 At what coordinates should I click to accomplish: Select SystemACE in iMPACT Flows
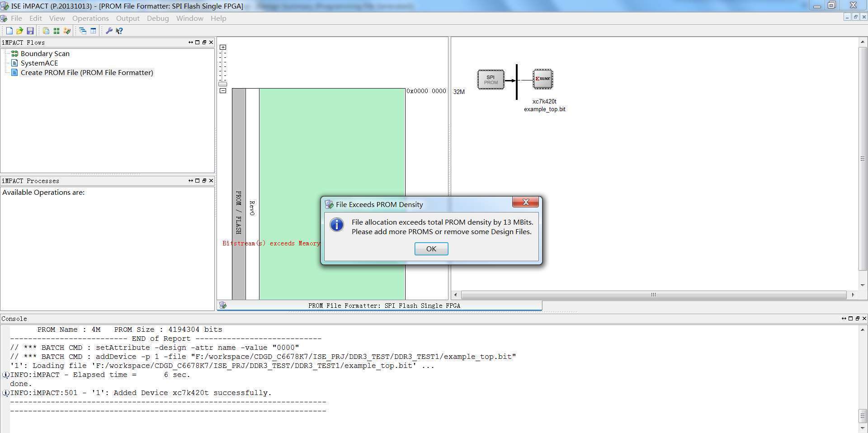[x=39, y=63]
